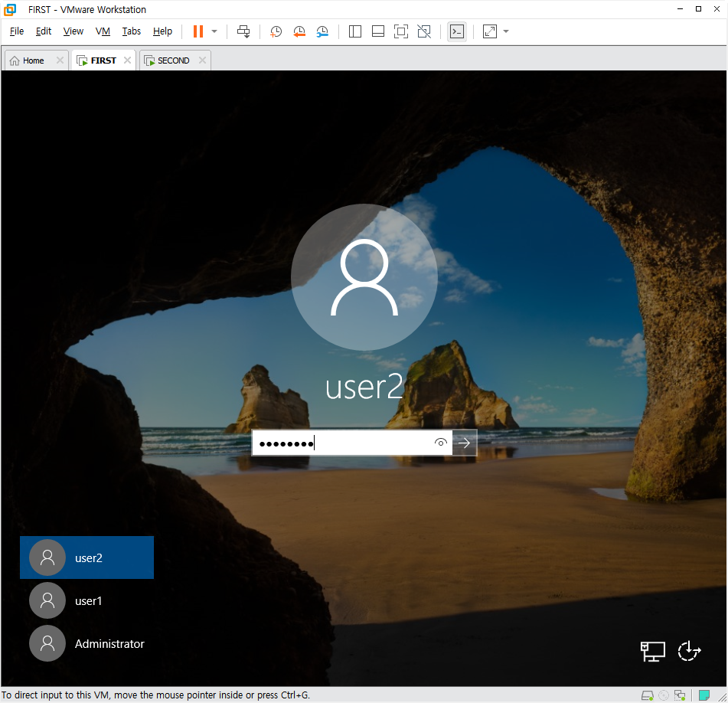Open the power options dropdown arrow
Screen dimensions: 728x703
click(x=214, y=31)
